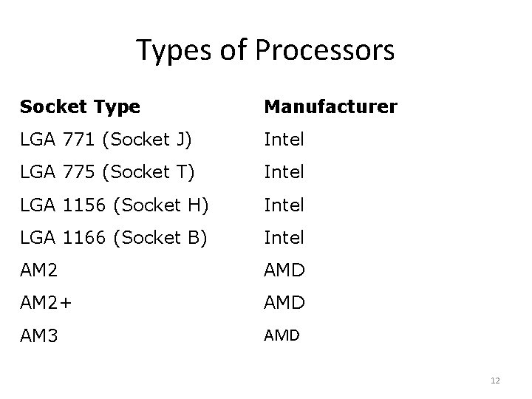Select the Socket Type column header

click(80, 107)
